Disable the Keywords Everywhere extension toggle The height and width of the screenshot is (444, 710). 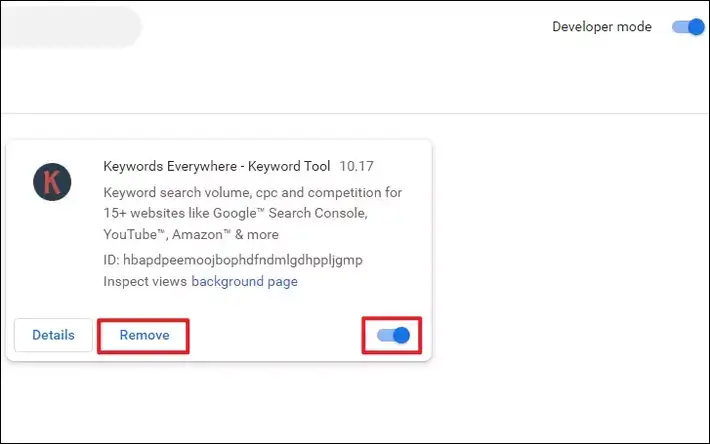tap(393, 335)
